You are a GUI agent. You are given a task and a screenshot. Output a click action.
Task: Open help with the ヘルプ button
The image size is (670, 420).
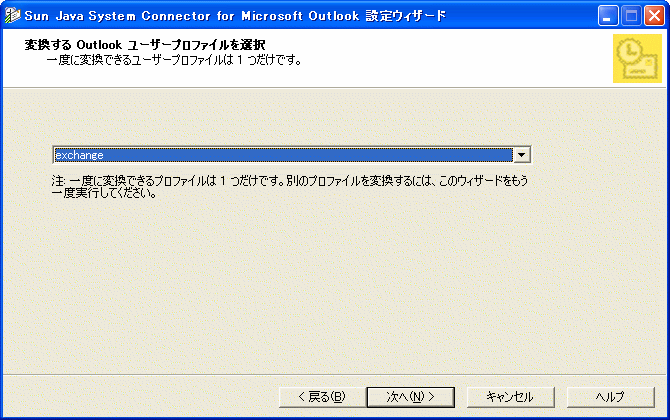611,397
